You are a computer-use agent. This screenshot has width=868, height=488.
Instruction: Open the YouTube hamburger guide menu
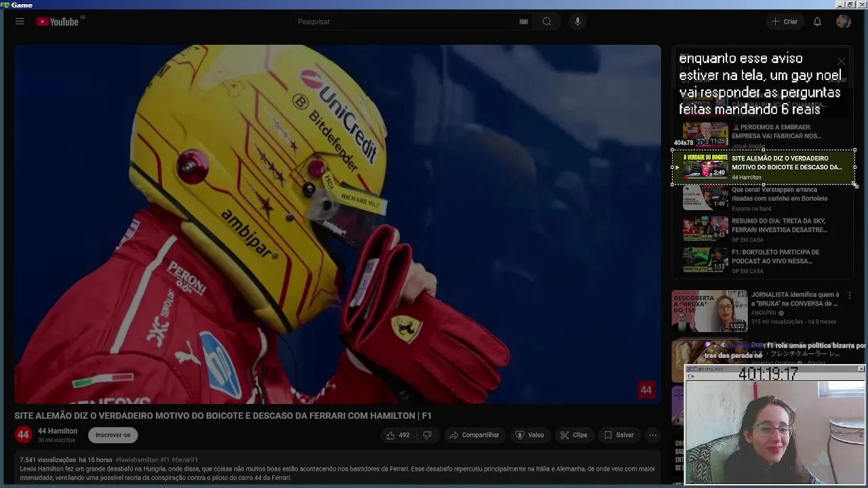[x=20, y=22]
